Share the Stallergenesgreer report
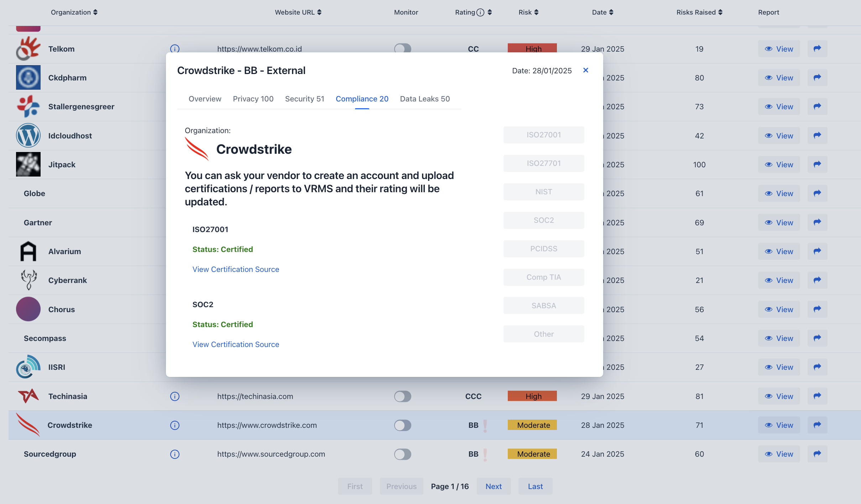This screenshot has height=504, width=861. 817,106
